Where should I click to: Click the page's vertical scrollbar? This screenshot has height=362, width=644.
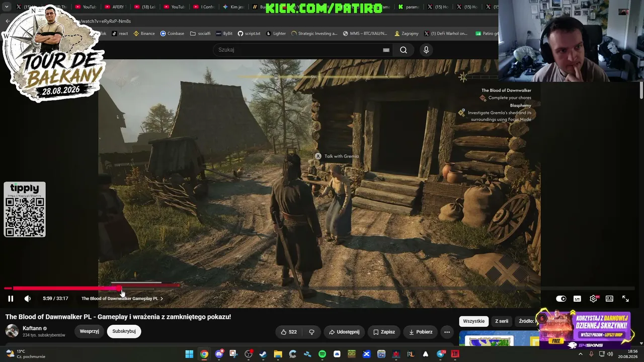point(641,89)
